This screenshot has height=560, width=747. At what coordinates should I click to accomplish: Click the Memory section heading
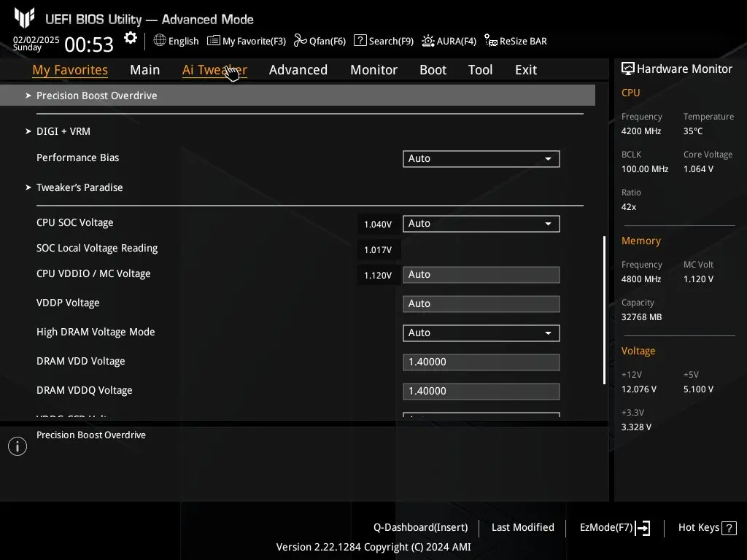coord(640,241)
